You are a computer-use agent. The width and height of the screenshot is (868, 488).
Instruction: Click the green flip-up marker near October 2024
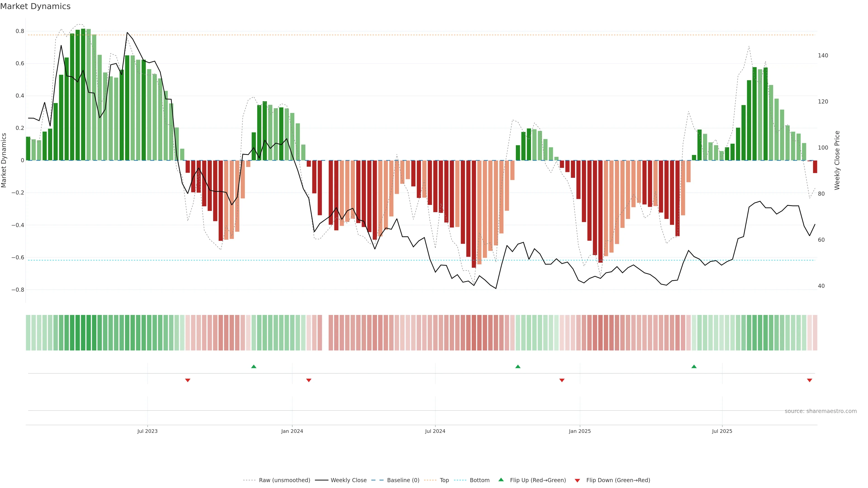point(518,366)
